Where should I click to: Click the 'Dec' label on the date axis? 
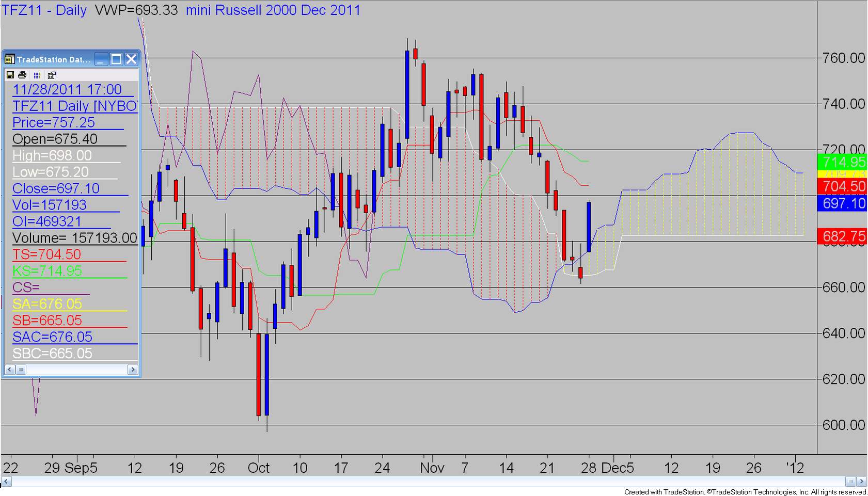pyautogui.click(x=613, y=468)
